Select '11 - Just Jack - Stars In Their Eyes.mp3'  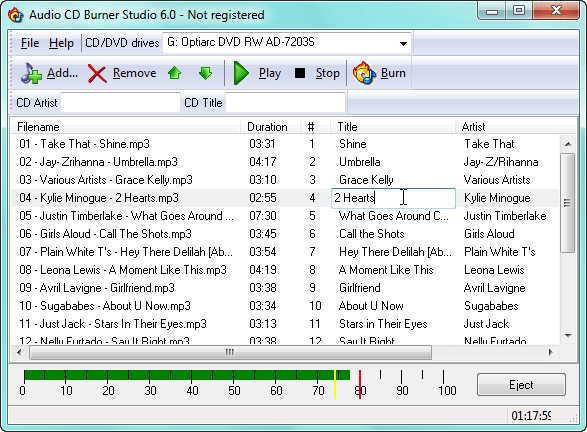113,324
